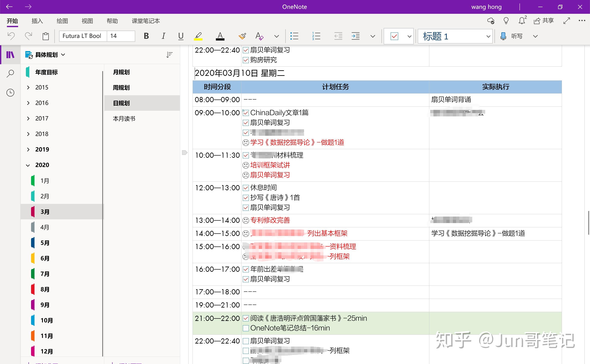Click the notebooks library icon

[x=10, y=55]
